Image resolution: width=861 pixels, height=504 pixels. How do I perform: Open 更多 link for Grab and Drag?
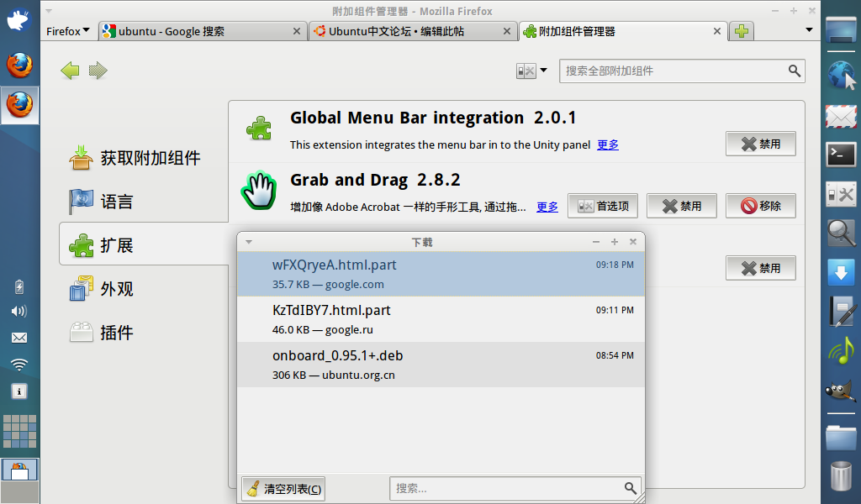(547, 207)
